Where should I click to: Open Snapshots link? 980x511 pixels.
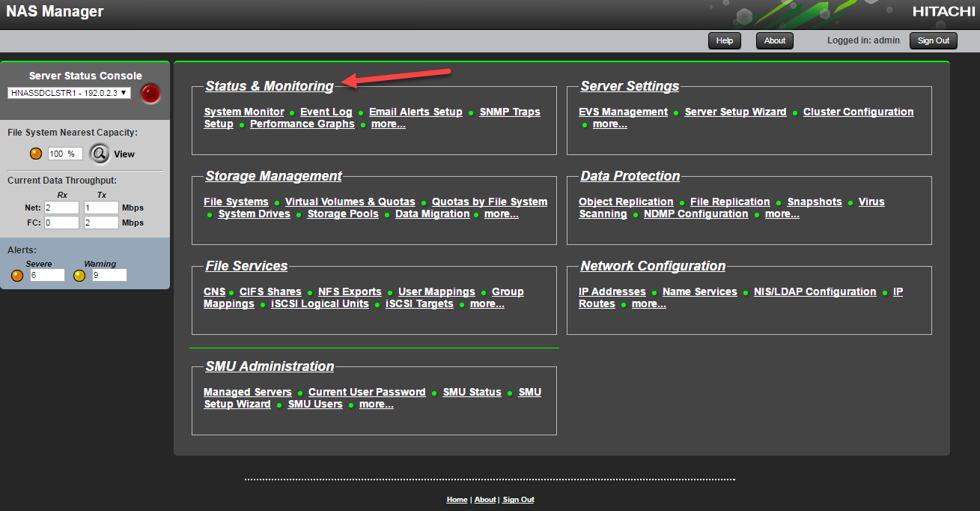(815, 202)
